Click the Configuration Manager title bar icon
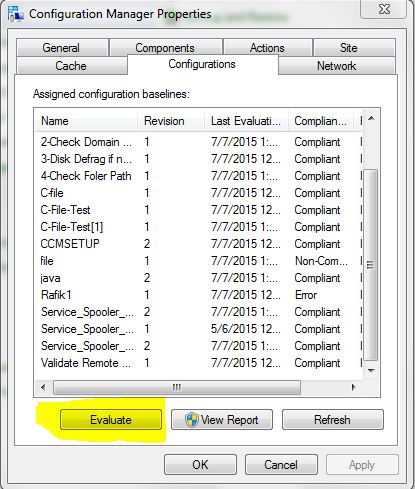This screenshot has width=415, height=489. (16, 14)
